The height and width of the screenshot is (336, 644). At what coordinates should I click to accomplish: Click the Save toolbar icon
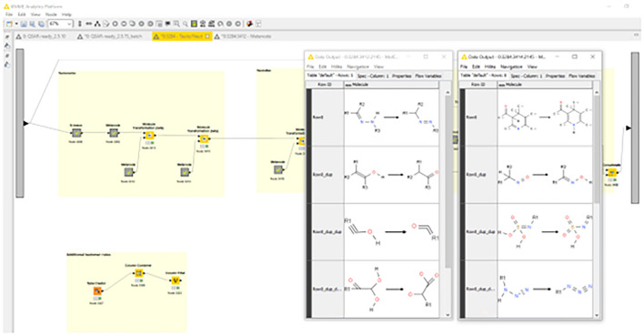24,24
